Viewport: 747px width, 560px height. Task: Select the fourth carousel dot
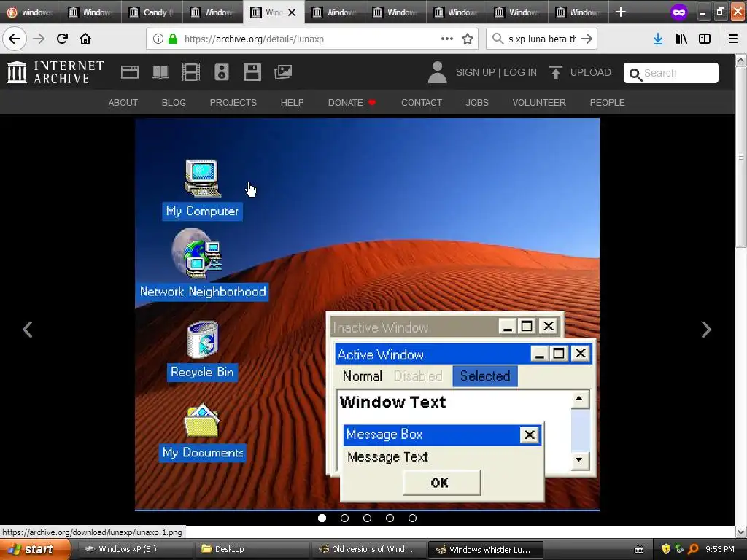pyautogui.click(x=390, y=518)
